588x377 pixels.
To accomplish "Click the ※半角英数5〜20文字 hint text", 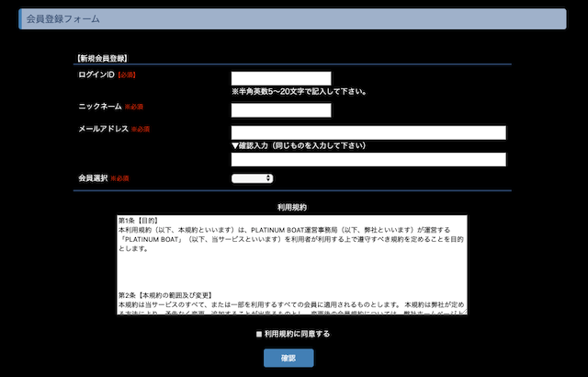I will (x=300, y=92).
